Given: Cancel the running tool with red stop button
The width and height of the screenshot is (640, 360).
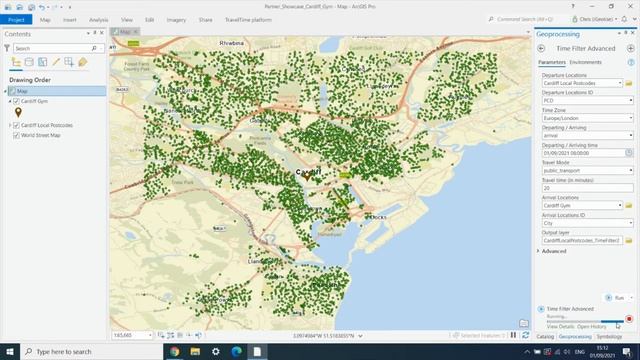Looking at the screenshot, I should click(629, 319).
